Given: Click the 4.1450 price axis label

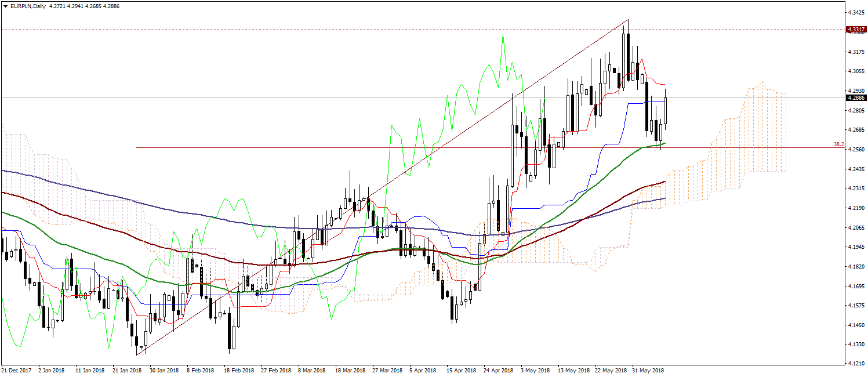Looking at the screenshot, I should 856,325.
